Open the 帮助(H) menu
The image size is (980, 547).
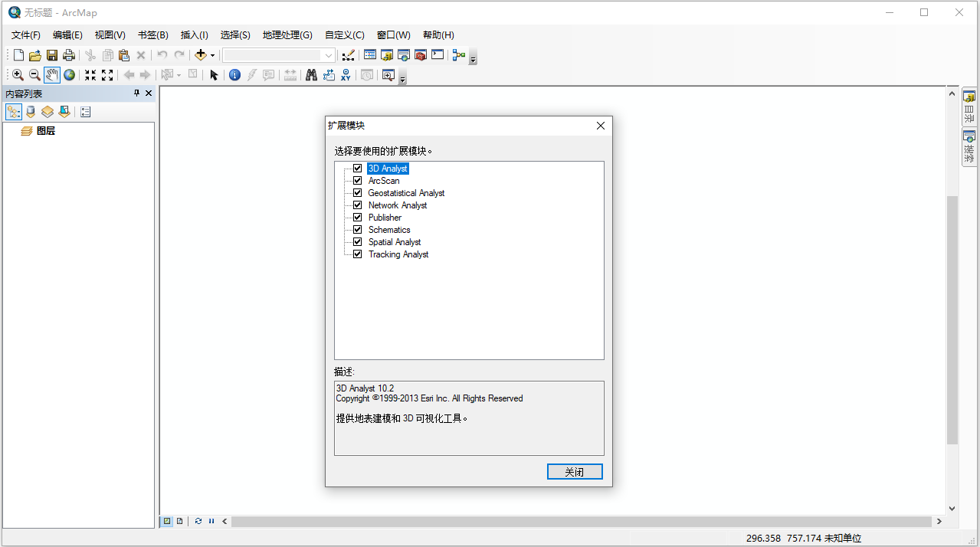coord(438,35)
